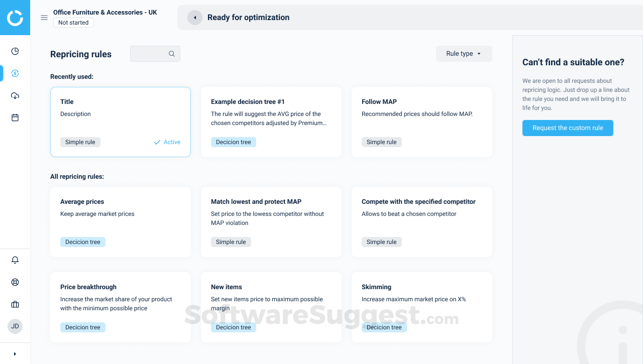Open the Follow MAP rule card
The height and width of the screenshot is (364, 643).
click(x=421, y=122)
